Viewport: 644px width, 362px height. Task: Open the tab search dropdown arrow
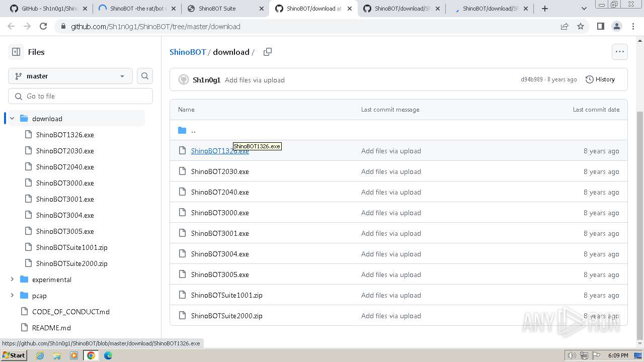coord(584,9)
